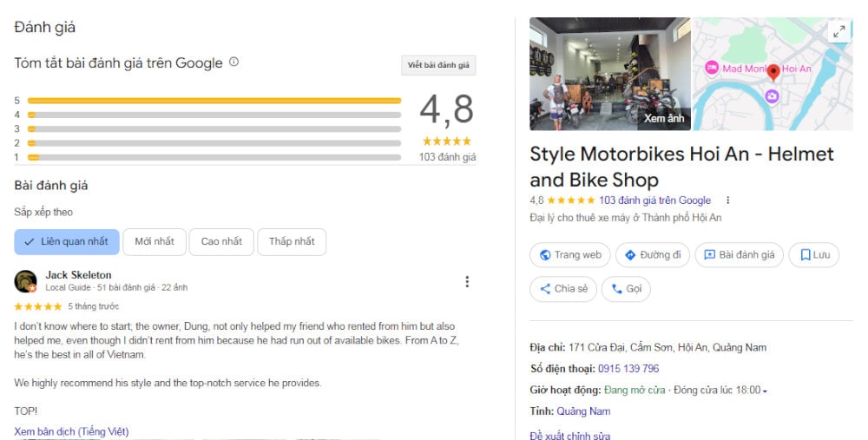Image resolution: width=868 pixels, height=440 pixels.
Task: Expand the map with the fullscreen arrows icon
Action: [839, 32]
